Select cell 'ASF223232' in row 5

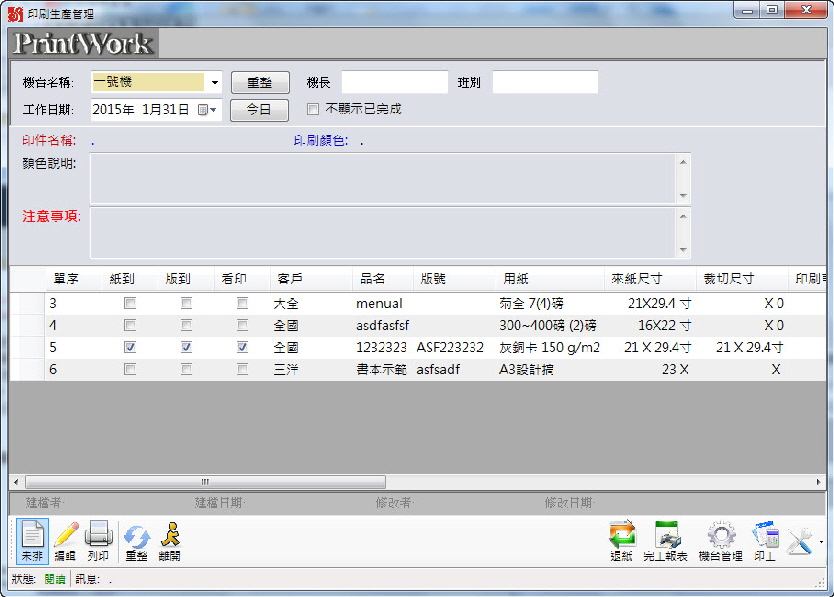[450, 347]
